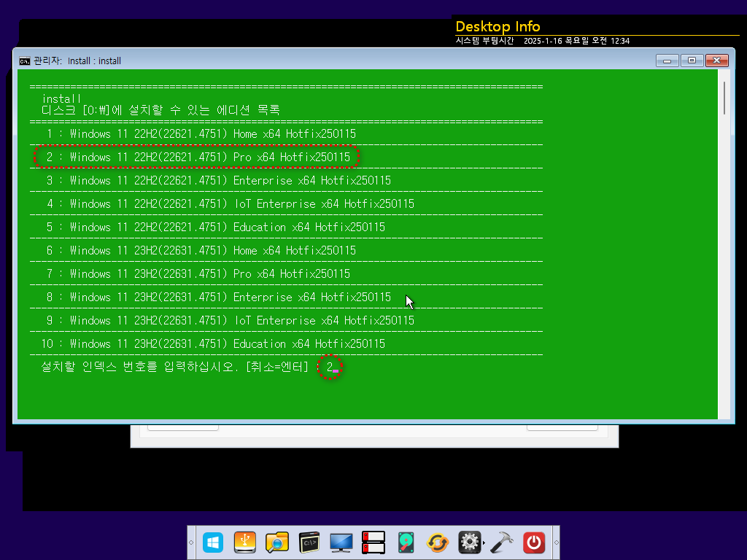Open the red disk partition icon in the dock
Image resolution: width=747 pixels, height=560 pixels.
point(373,542)
